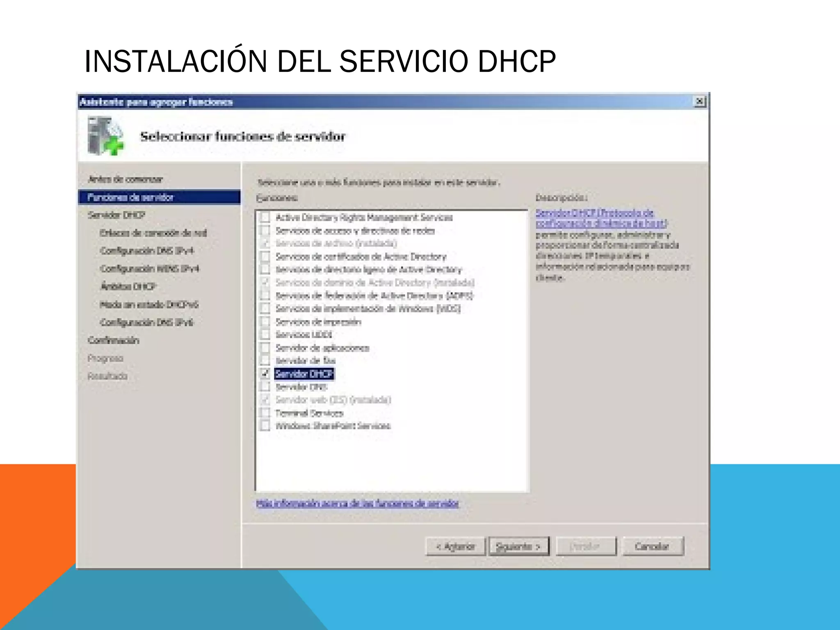Tick Servicios de implementación de Windows (WDS)
The image size is (840, 630).
click(265, 308)
